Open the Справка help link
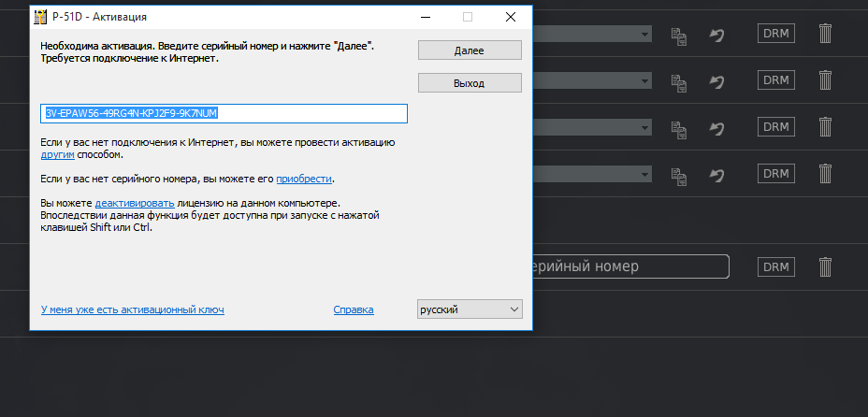 tap(354, 309)
